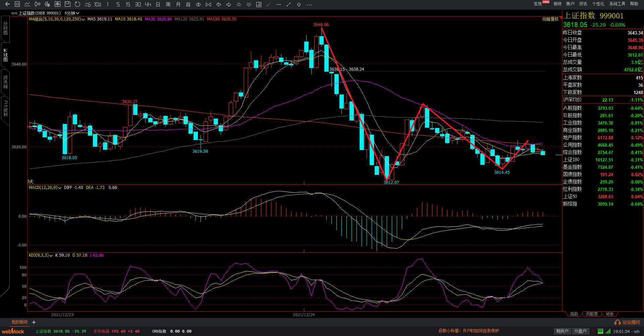Add a new board with plus button
Screen dimensions: 644x336
coord(34,322)
